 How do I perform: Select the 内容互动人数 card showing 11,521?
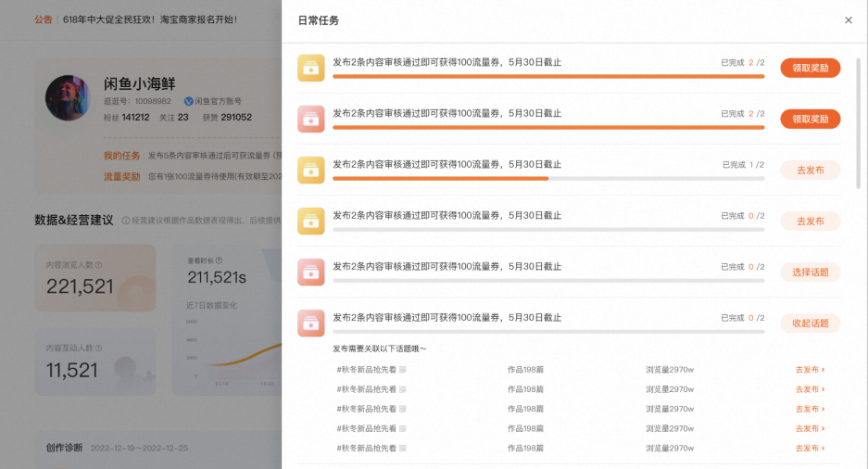pos(95,361)
